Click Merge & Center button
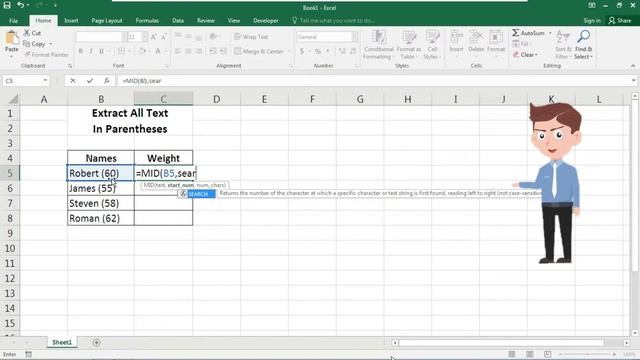Image resolution: width=640 pixels, height=360 pixels. (259, 51)
